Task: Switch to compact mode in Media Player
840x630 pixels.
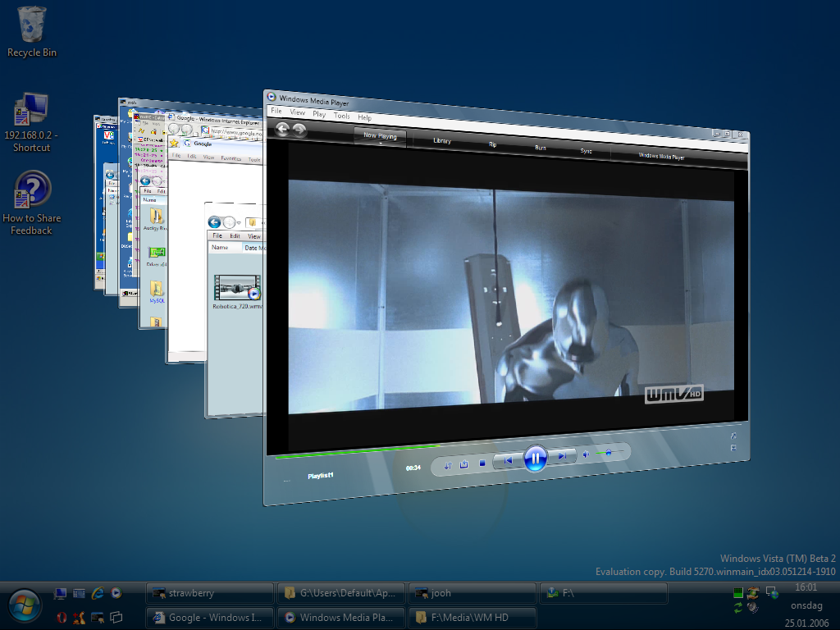Action: coord(733,448)
